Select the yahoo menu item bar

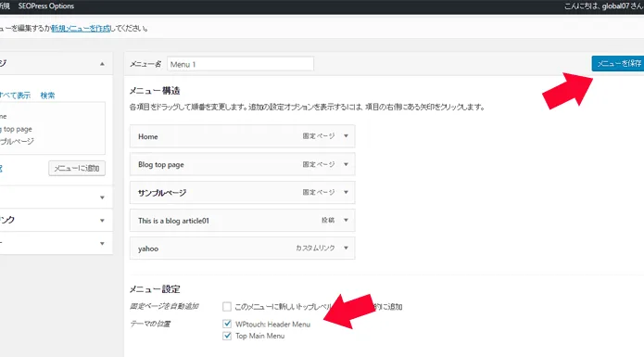coord(243,249)
